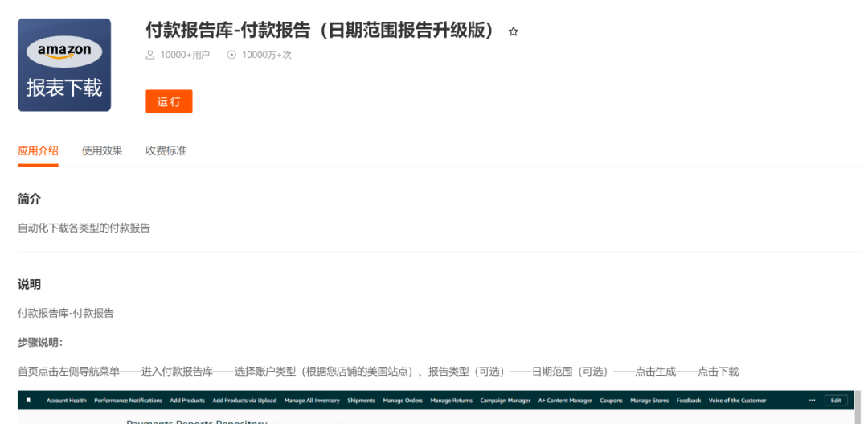Click the run count play icon
Screen dimensions: 868x428
click(231, 55)
